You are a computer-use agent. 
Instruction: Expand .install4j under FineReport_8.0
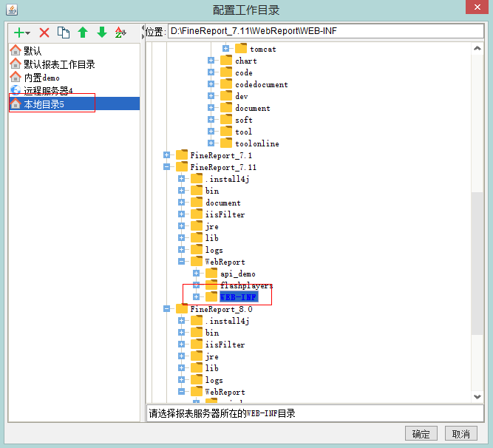181,320
